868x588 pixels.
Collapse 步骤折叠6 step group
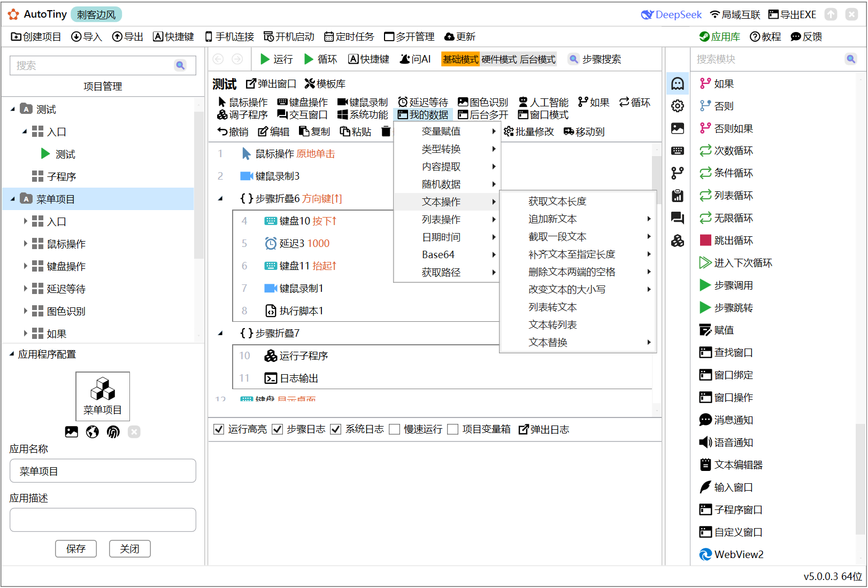[220, 199]
